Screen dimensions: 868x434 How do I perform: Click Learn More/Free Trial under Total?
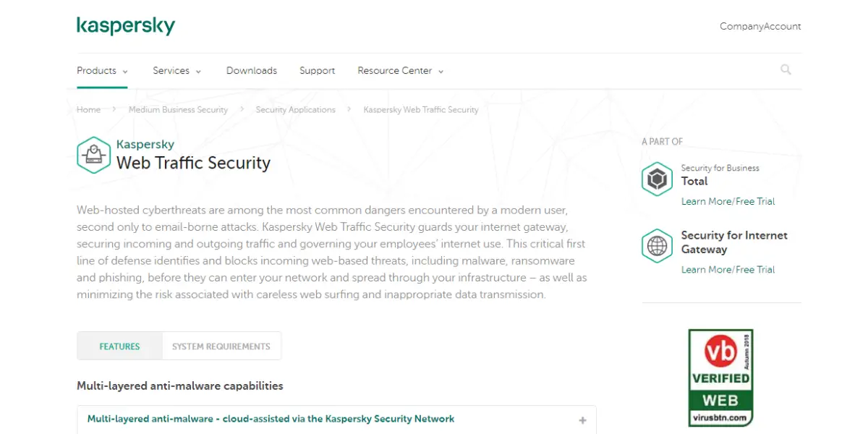point(728,202)
